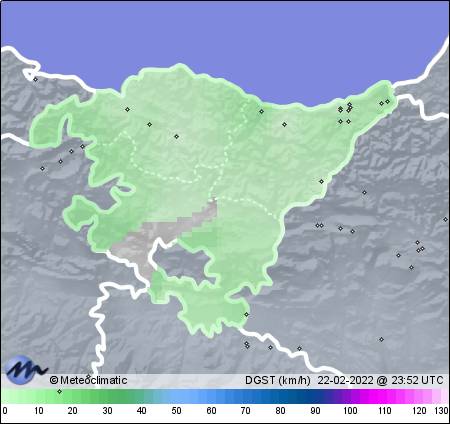Click the 130 label at the legend end

[x=441, y=411]
